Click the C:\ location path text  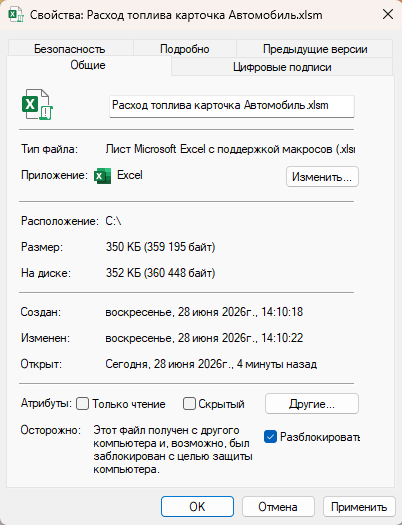[113, 221]
